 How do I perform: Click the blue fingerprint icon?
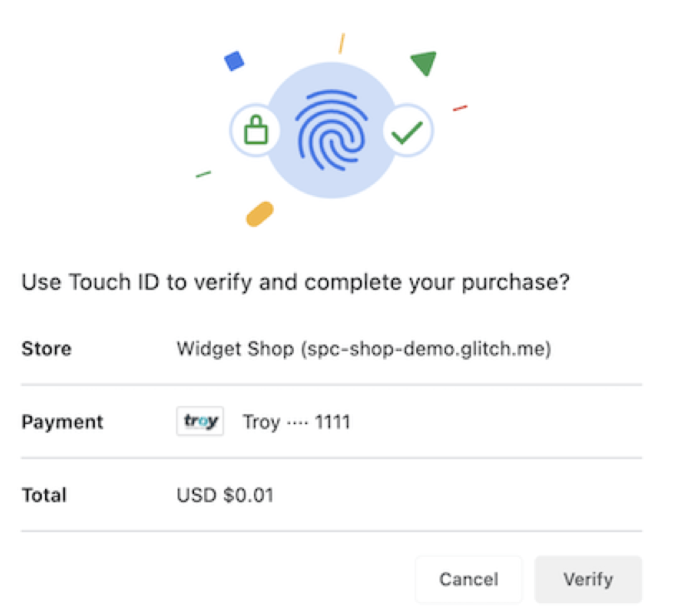coord(331,130)
